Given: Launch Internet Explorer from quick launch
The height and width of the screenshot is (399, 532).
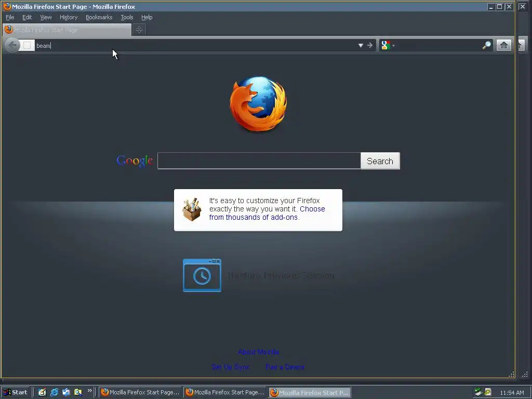Looking at the screenshot, I should coord(54,392).
